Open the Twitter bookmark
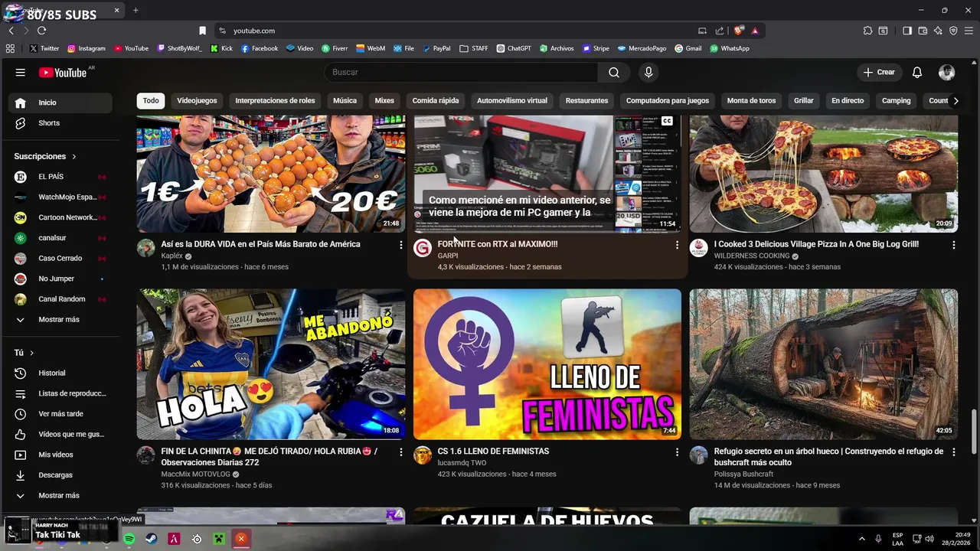 (44, 48)
